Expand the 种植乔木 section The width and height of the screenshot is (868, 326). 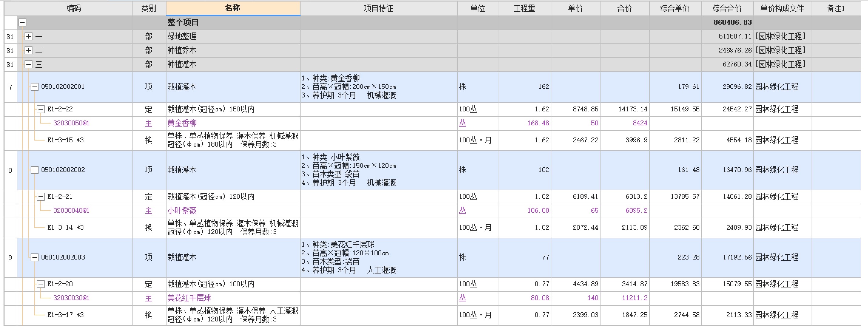pyautogui.click(x=29, y=51)
